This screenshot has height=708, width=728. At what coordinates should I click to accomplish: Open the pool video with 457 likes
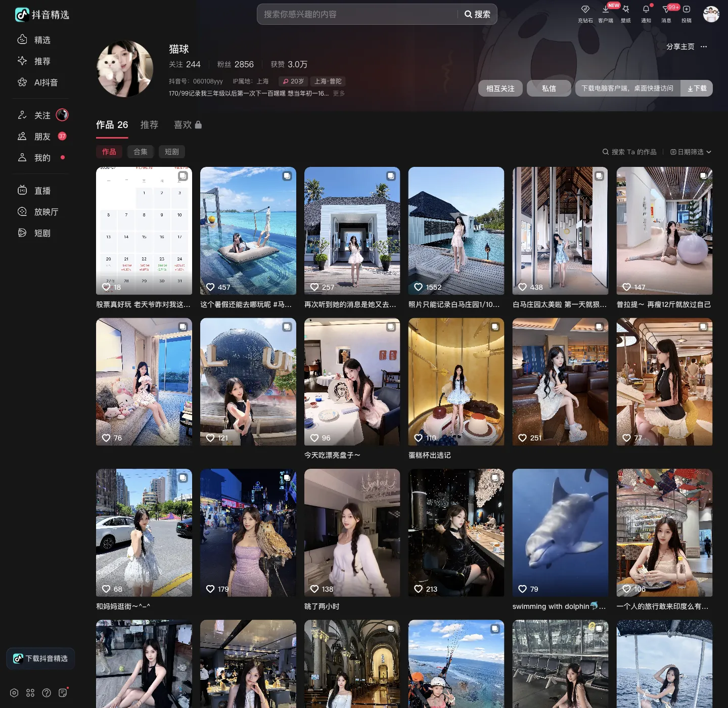pyautogui.click(x=248, y=231)
